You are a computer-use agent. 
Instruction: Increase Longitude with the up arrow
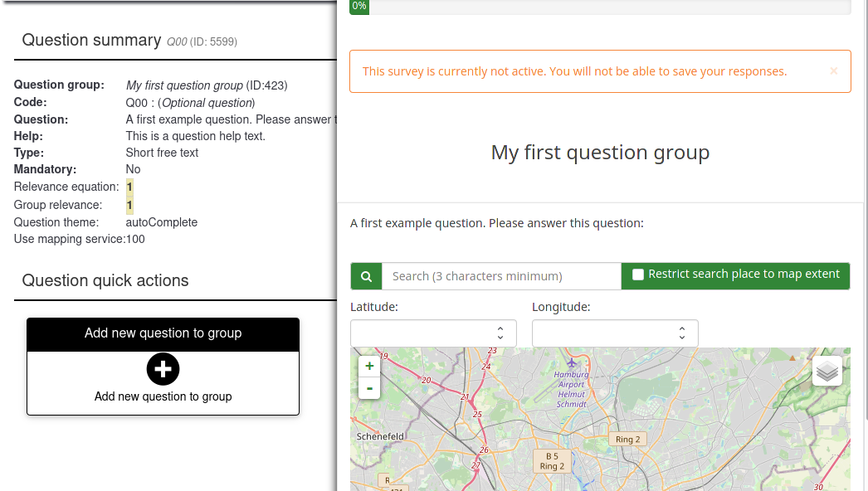coord(681,328)
